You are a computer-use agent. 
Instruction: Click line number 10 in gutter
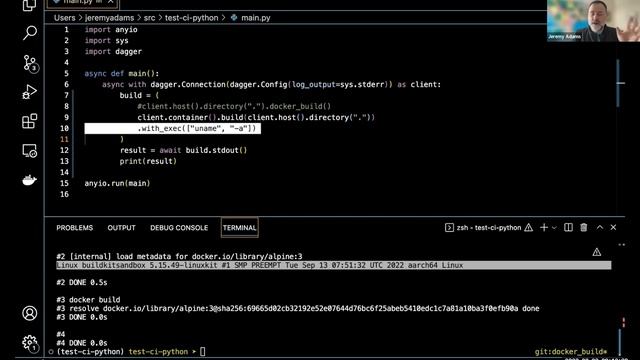point(64,128)
